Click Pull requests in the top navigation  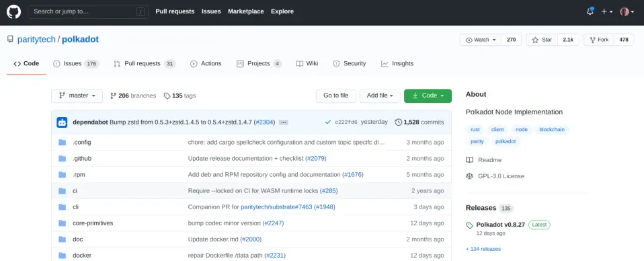tap(175, 11)
